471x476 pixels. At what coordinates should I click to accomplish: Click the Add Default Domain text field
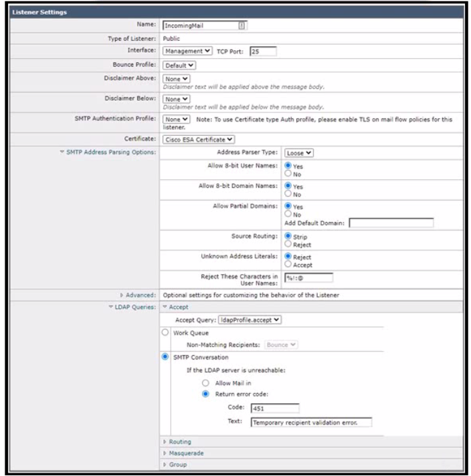[391, 223]
